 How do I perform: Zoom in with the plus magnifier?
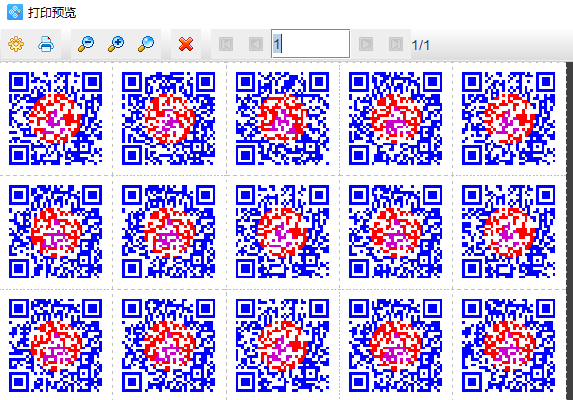point(116,44)
